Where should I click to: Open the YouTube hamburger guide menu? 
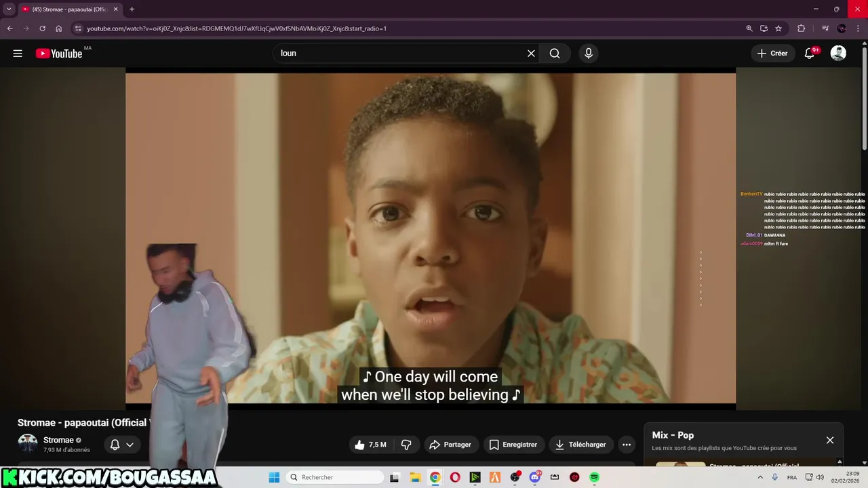coord(18,54)
